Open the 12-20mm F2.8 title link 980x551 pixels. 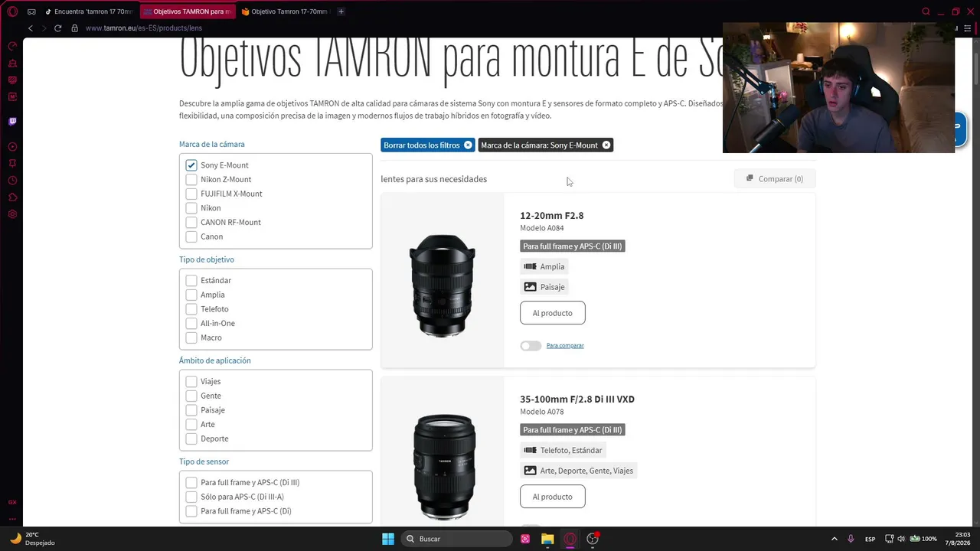click(x=552, y=216)
